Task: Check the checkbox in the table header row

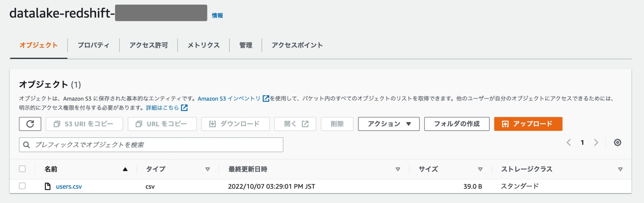Action: point(22,169)
